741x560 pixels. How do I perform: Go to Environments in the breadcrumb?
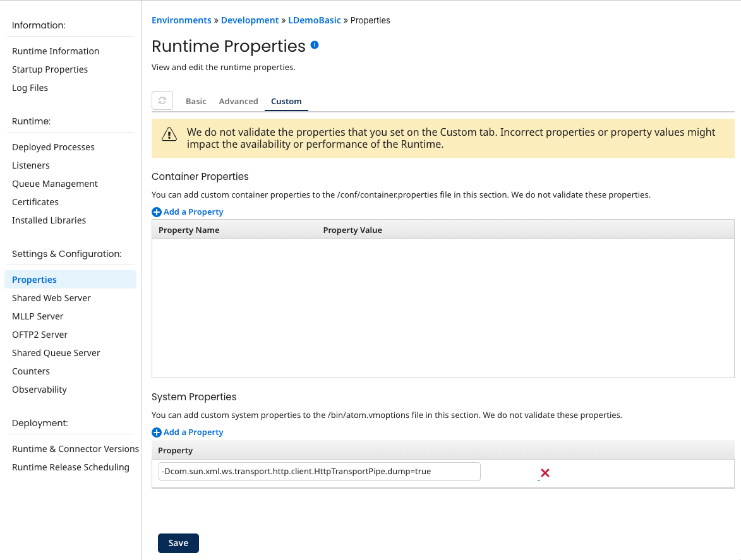coord(181,20)
